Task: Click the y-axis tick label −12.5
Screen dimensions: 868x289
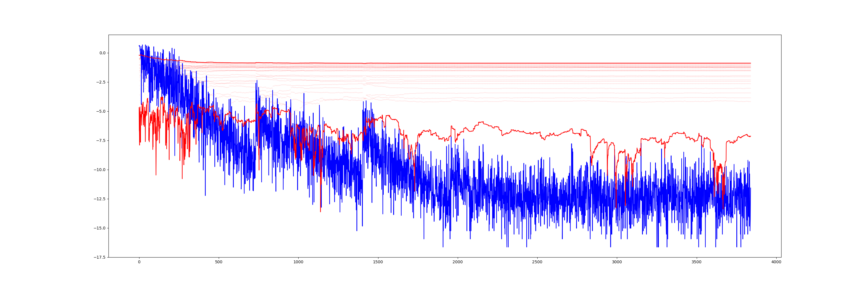Action: [x=100, y=199]
